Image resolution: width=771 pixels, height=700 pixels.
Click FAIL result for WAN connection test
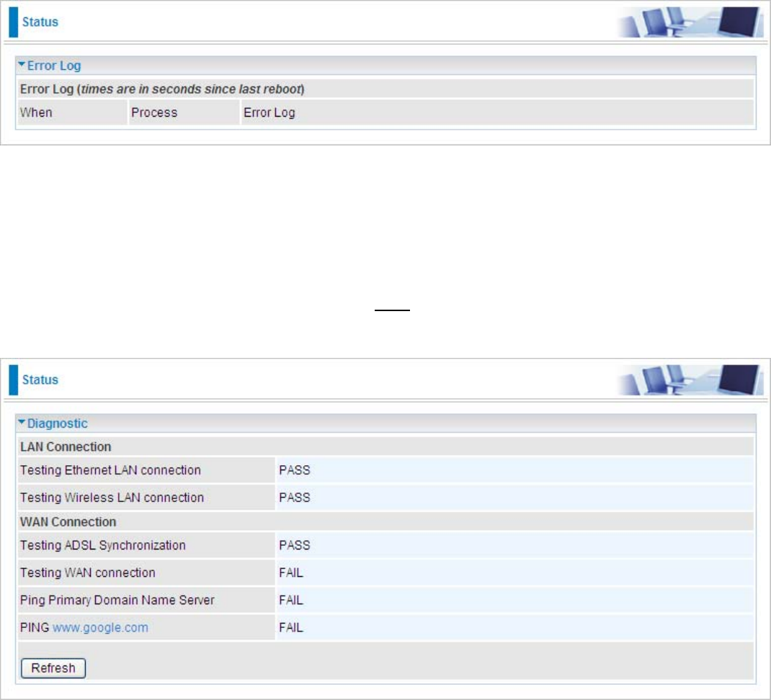tap(291, 573)
